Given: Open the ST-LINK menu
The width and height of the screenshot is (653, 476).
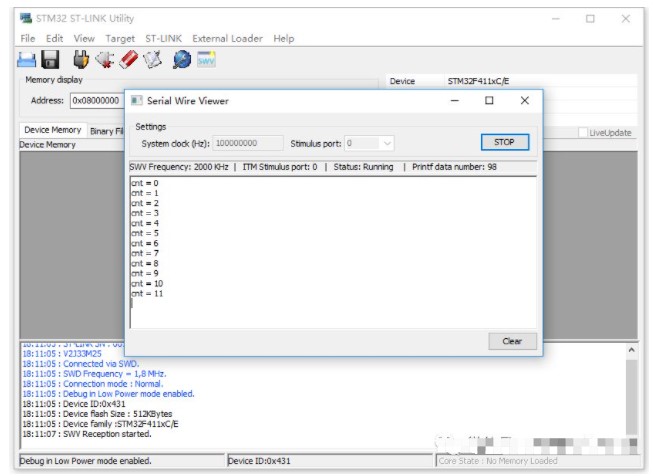Looking at the screenshot, I should click(163, 38).
